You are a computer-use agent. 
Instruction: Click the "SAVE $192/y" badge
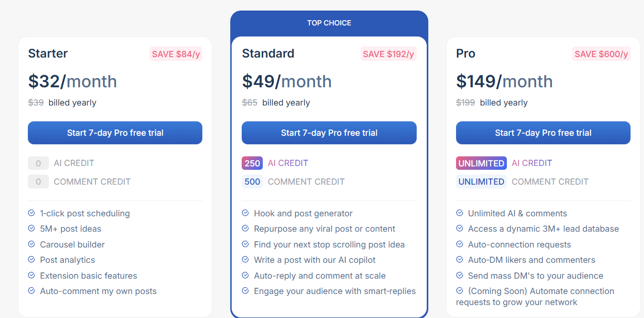pyautogui.click(x=388, y=54)
